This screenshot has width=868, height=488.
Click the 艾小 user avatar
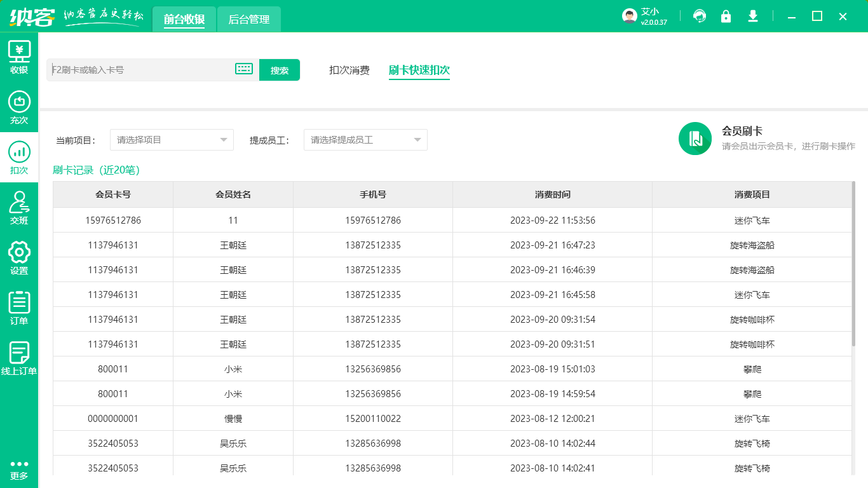point(629,17)
